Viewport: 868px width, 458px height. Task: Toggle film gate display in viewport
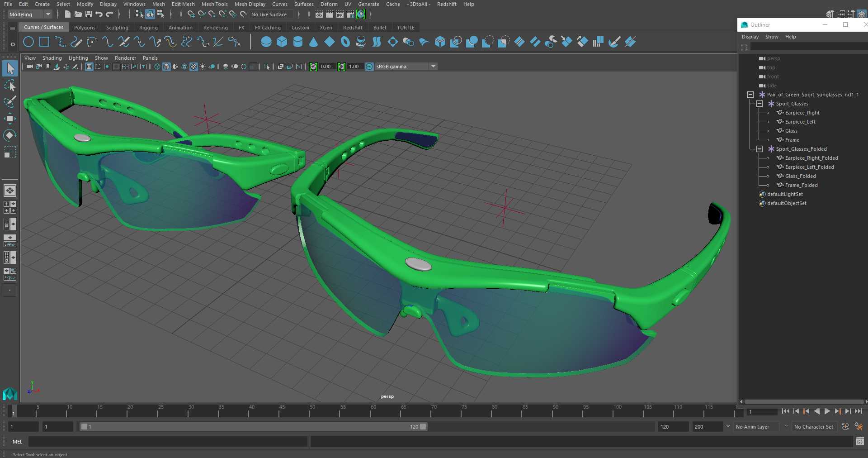pyautogui.click(x=98, y=67)
